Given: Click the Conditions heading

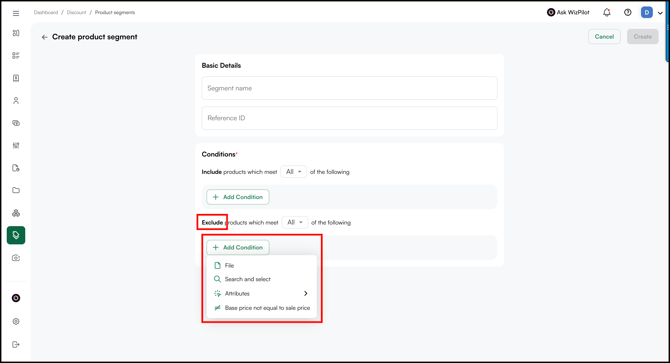Looking at the screenshot, I should [x=219, y=154].
